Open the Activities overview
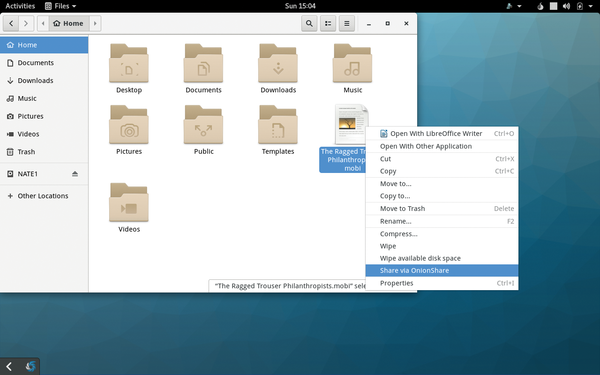 [20, 6]
